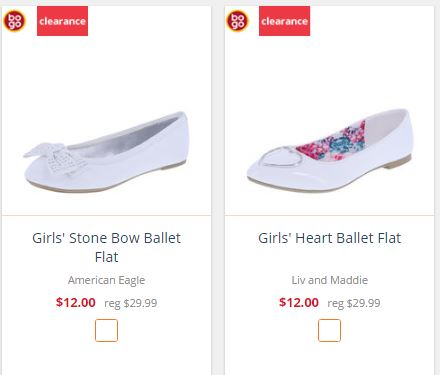Choose the white color swatch for the Heart Ballet Flat
440x375 pixels.
coord(329,330)
